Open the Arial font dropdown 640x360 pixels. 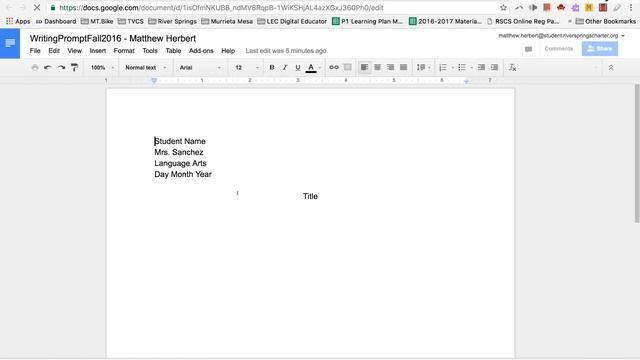(x=200, y=68)
